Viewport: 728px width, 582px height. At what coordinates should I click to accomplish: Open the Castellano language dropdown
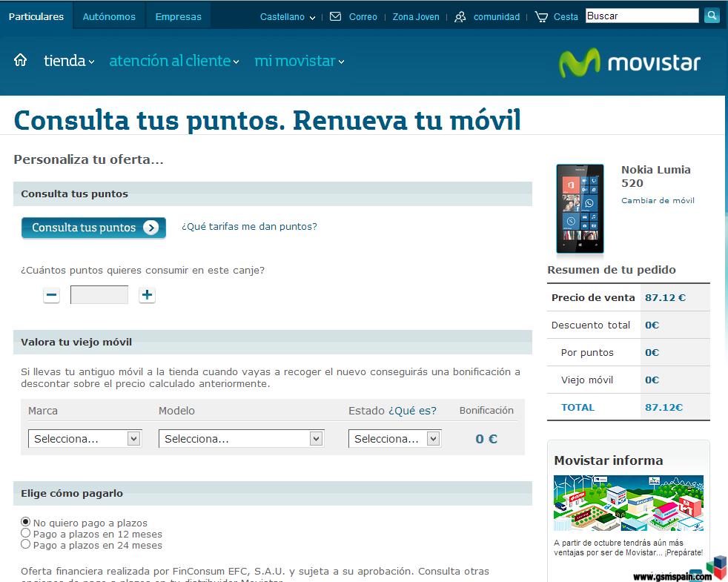click(288, 17)
